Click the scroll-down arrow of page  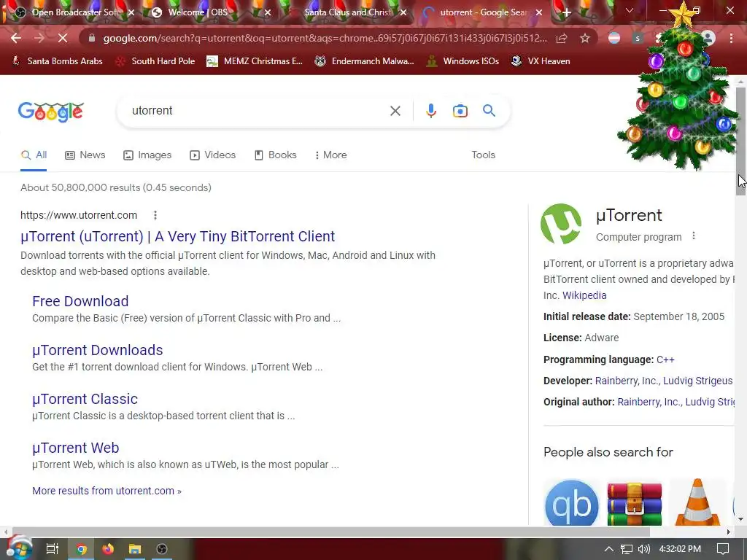741,519
